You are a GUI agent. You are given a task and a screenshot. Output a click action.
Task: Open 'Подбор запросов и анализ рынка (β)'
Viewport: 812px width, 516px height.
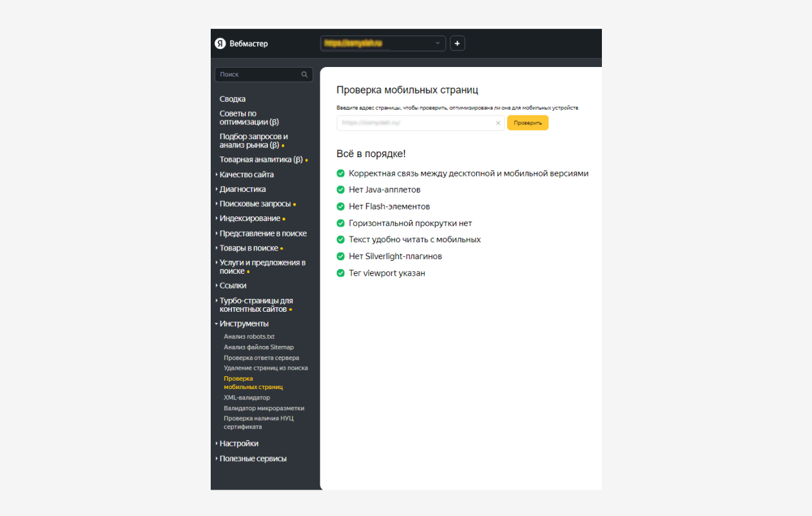[254, 141]
